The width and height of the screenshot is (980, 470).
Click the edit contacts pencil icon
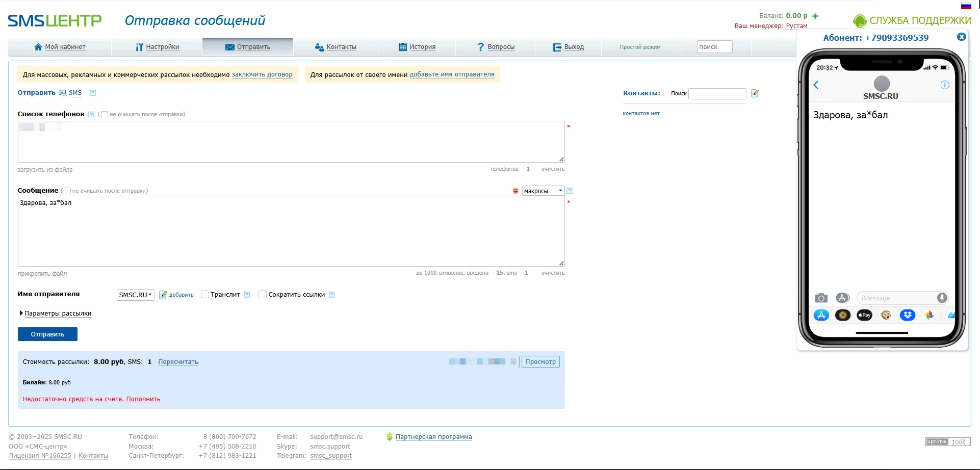[755, 93]
